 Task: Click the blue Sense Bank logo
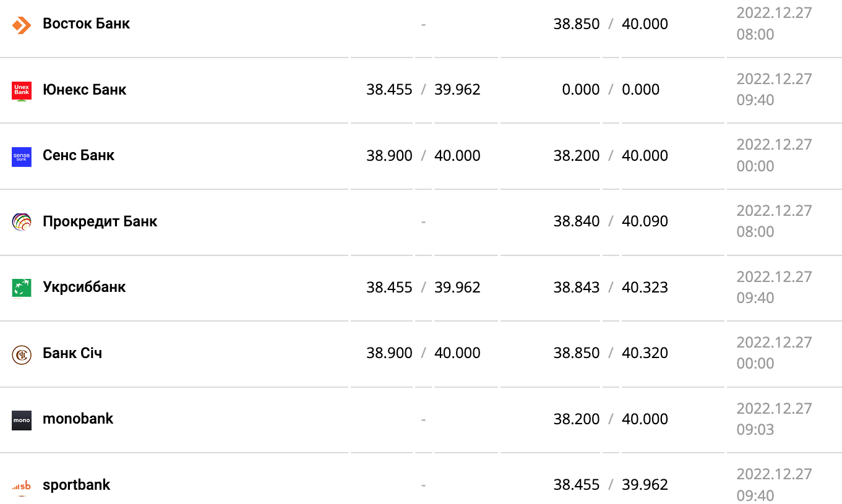[22, 156]
